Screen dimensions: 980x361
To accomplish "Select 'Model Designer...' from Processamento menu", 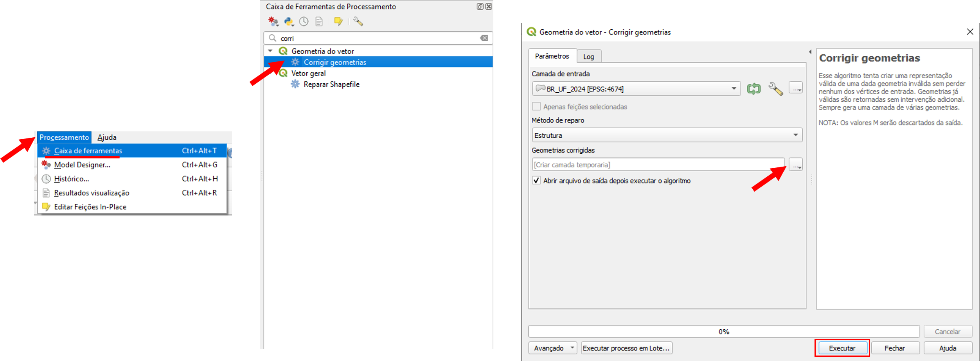I will (x=82, y=165).
